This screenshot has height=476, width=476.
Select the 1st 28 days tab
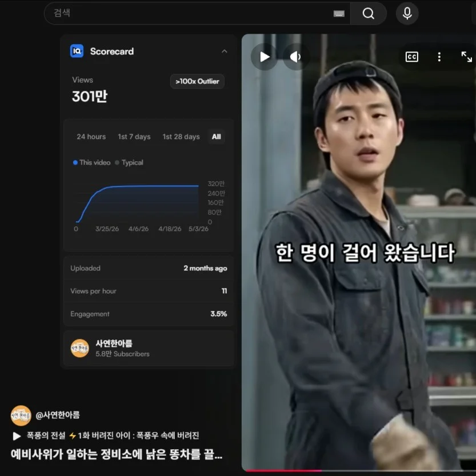(x=181, y=137)
